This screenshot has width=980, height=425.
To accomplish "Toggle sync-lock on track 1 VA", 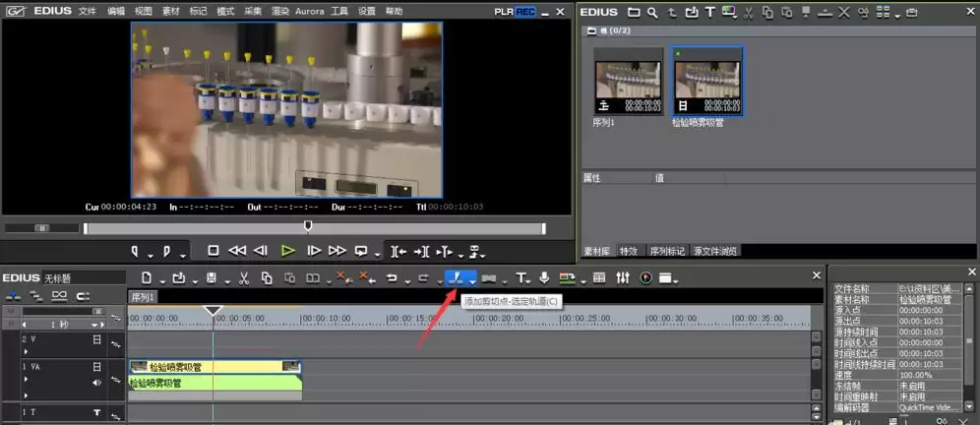I will 116,380.
